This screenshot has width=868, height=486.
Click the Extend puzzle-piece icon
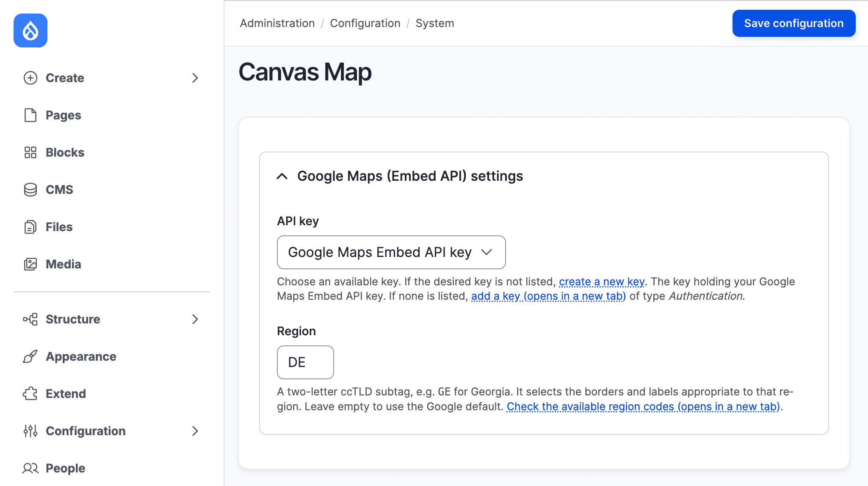[x=30, y=394]
